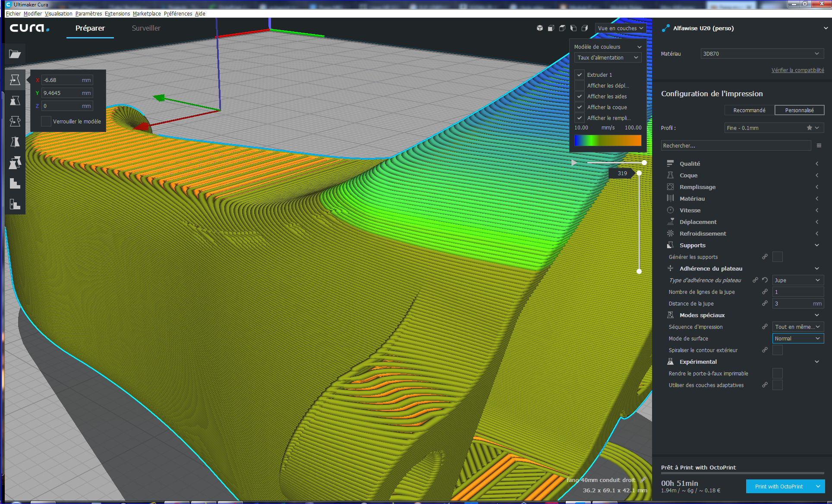Image resolution: width=832 pixels, height=504 pixels.
Task: Click the settings hamburger menu beside search
Action: point(819,146)
